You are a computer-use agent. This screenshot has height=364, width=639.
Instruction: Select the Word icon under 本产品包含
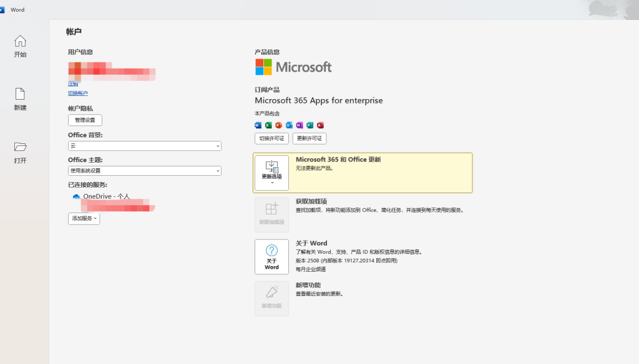[x=258, y=125]
